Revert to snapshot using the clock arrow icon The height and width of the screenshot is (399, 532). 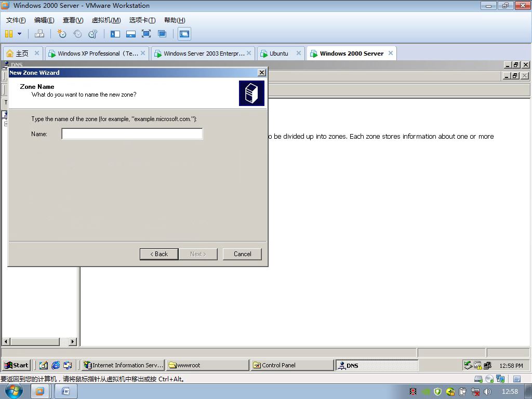pyautogui.click(x=77, y=34)
